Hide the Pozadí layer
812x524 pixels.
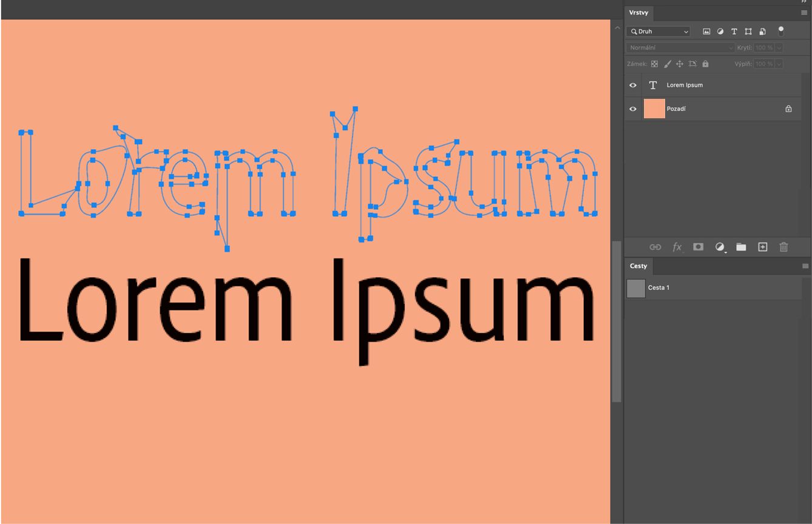pyautogui.click(x=633, y=109)
